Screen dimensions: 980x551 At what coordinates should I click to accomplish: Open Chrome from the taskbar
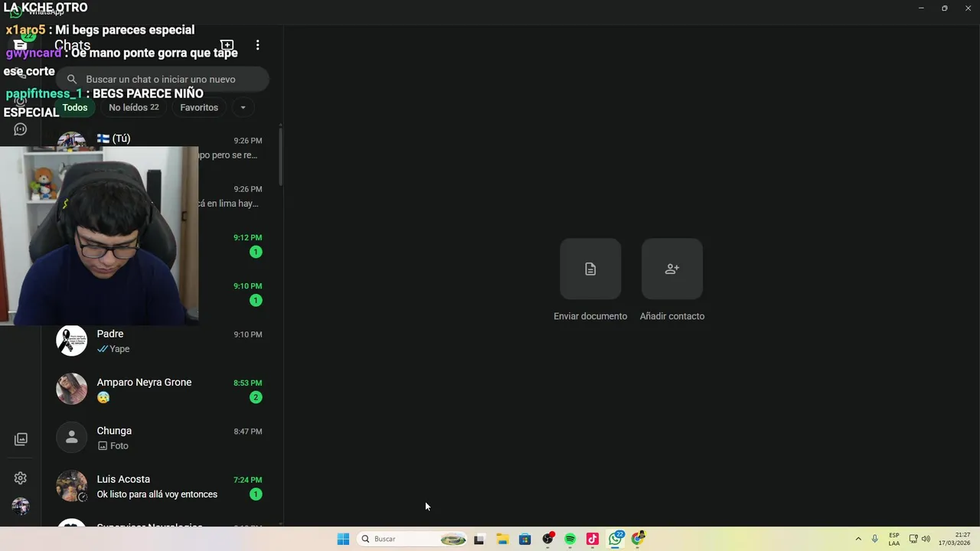[638, 539]
